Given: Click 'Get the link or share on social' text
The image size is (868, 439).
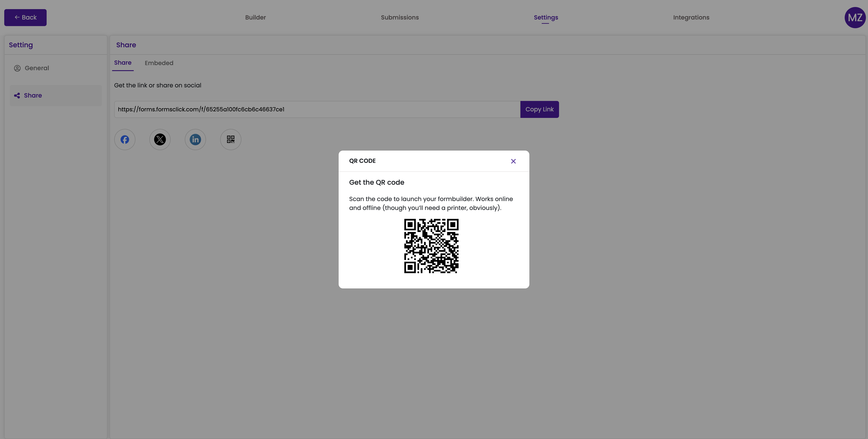Looking at the screenshot, I should tap(158, 85).
